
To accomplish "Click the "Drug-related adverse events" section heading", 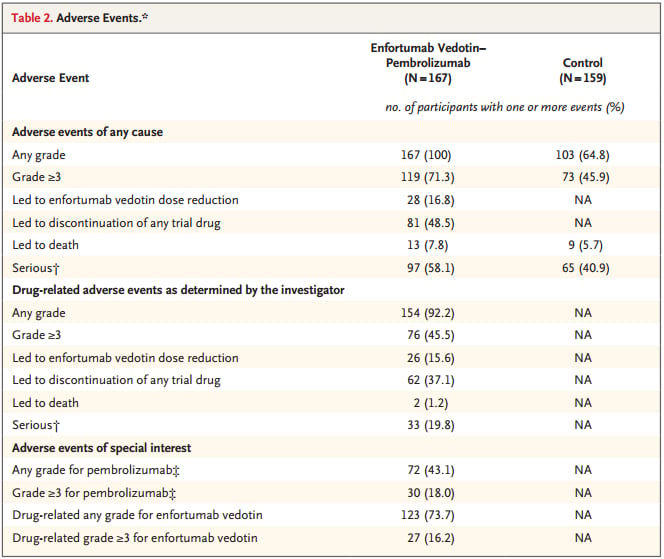I will [176, 290].
